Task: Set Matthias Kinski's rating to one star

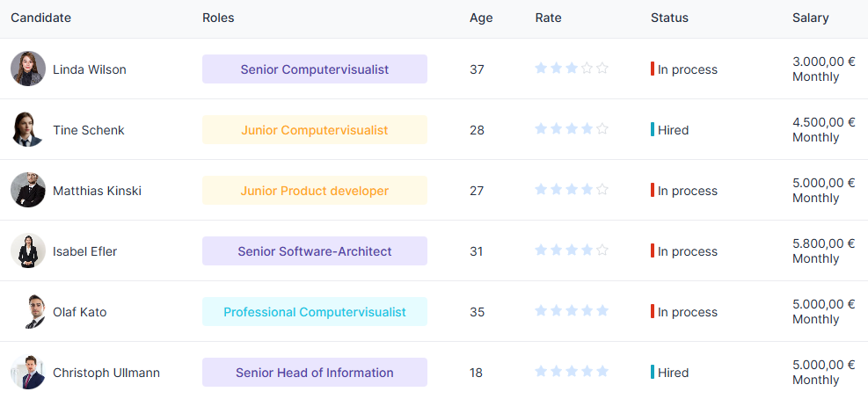Action: coord(541,190)
